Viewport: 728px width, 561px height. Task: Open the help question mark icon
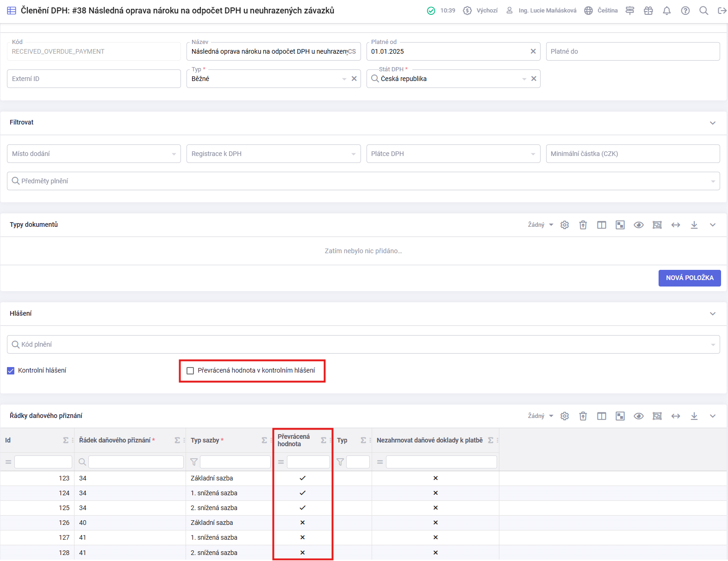point(685,11)
